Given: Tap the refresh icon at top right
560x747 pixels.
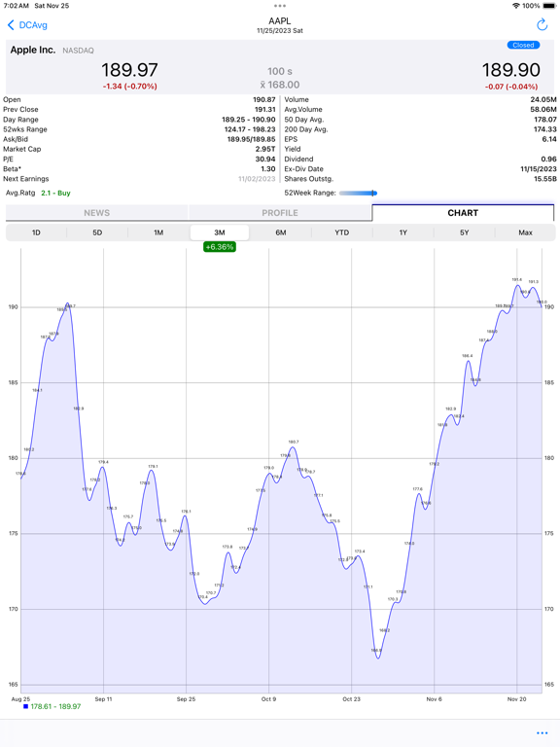Looking at the screenshot, I should coord(542,24).
